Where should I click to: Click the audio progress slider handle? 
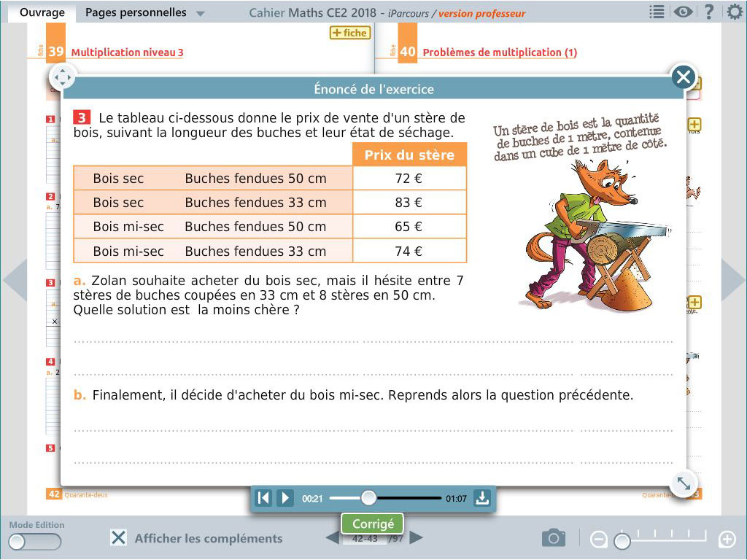coord(369,498)
